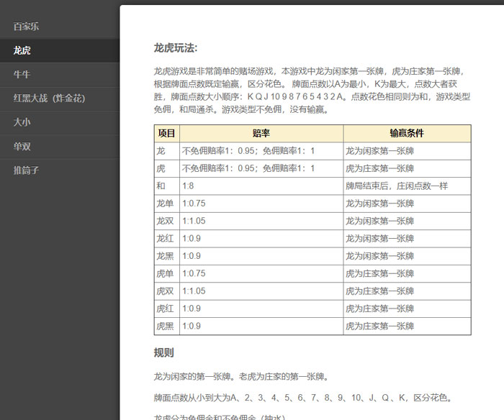Open the 推筒子 sidebar item
Image resolution: width=504 pixels, height=420 pixels.
point(27,170)
